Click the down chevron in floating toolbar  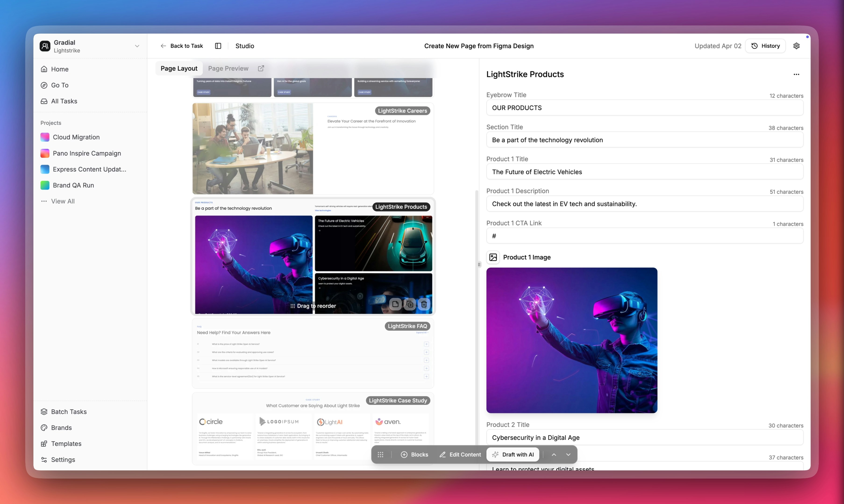click(568, 454)
